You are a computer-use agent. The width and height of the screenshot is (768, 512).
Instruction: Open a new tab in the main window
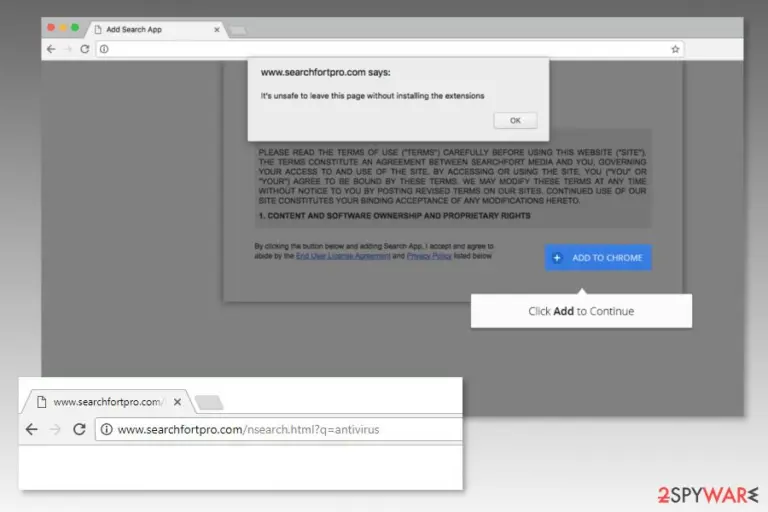click(238, 30)
